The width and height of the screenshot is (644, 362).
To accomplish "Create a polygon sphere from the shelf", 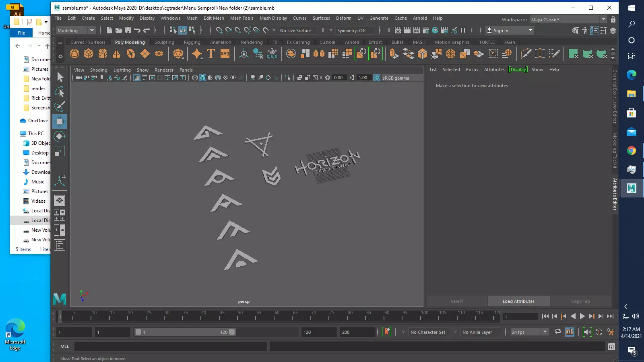I will click(74, 53).
